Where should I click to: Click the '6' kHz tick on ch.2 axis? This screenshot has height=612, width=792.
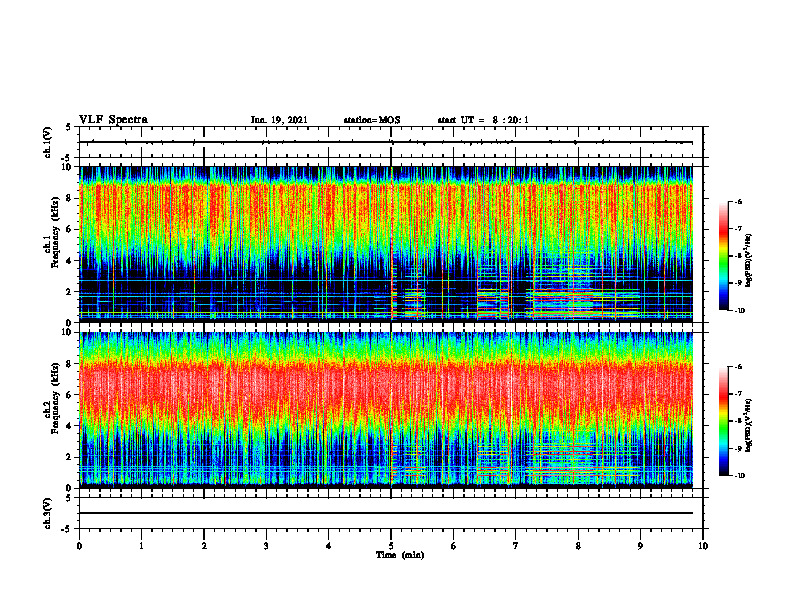point(70,395)
